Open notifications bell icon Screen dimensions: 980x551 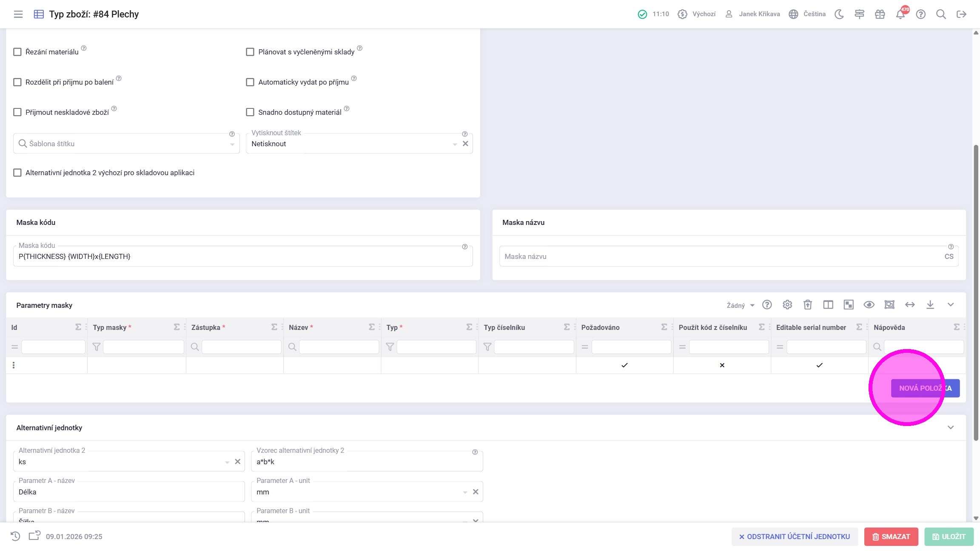click(900, 14)
